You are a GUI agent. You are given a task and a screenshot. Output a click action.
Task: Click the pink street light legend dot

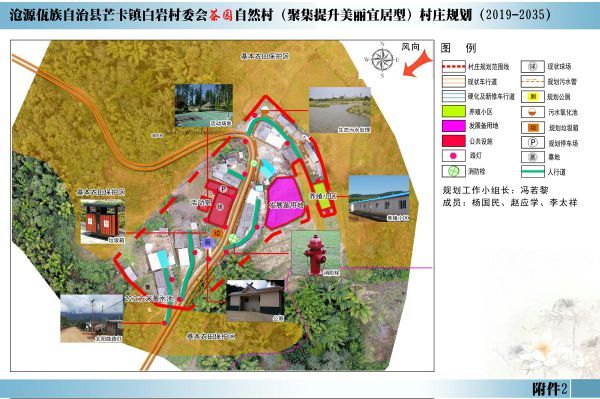click(x=453, y=156)
